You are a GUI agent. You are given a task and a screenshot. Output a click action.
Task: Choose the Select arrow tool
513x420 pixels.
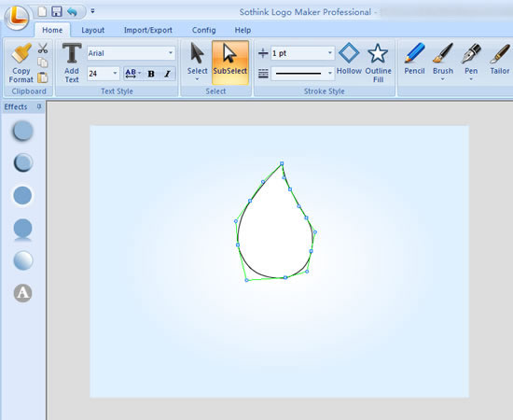[198, 59]
